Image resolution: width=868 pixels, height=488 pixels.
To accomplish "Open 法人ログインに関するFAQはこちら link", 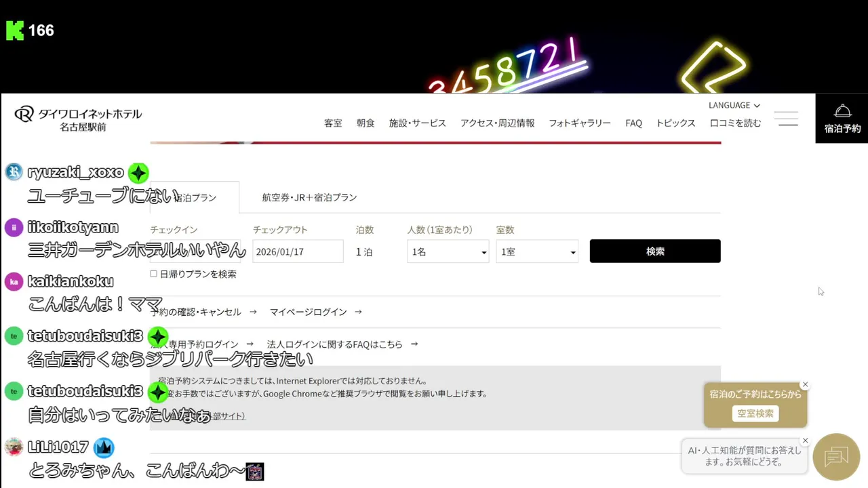I will pos(342,344).
